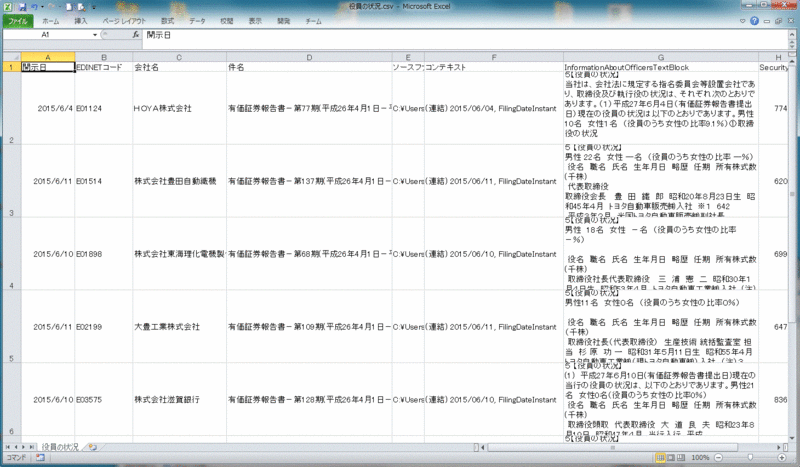The width and height of the screenshot is (800, 467).
Task: Click cell containing ＨＯＹＡ株式会社
Action: [x=179, y=108]
